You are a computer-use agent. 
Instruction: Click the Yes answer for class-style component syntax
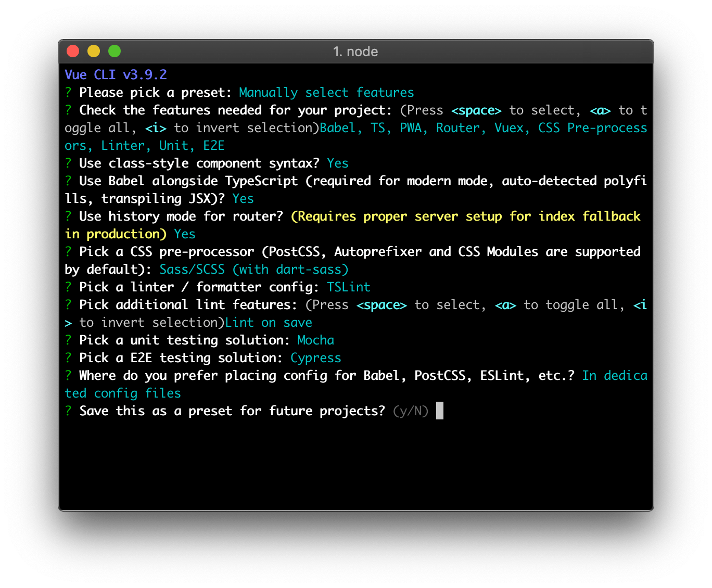click(338, 163)
